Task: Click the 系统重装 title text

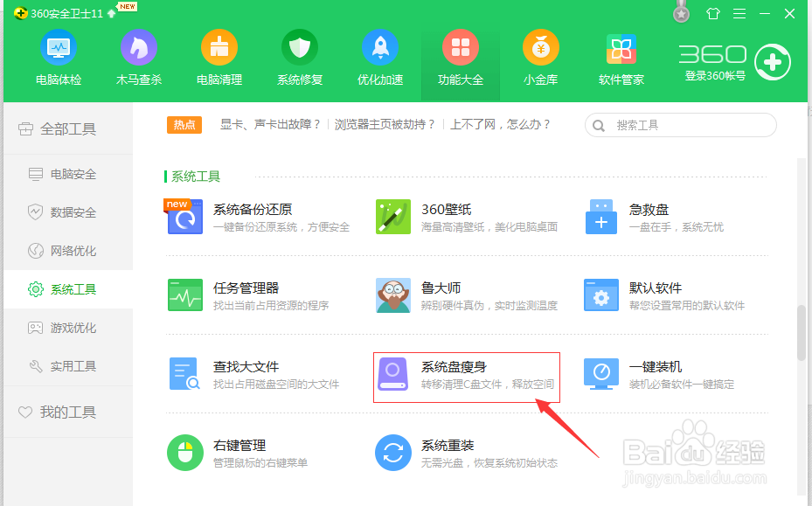Action: pos(448,446)
